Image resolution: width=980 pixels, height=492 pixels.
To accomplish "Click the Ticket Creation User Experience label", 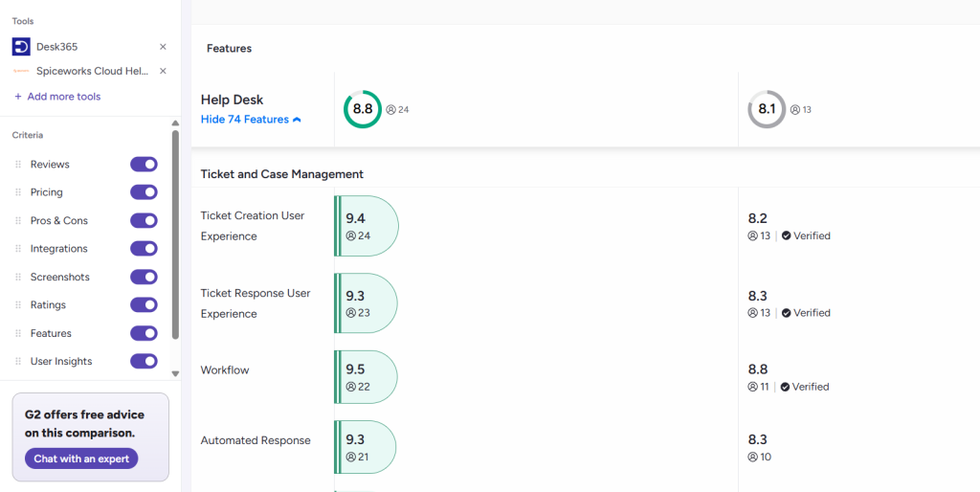I will pyautogui.click(x=253, y=226).
